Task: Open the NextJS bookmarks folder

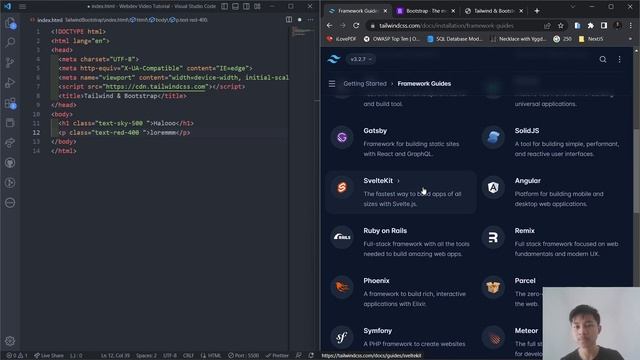Action: click(x=591, y=39)
